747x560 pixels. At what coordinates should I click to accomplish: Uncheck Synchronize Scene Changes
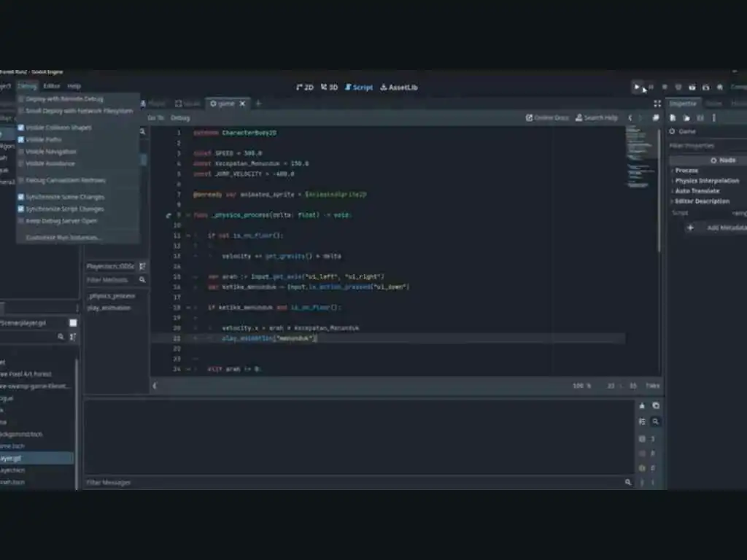64,197
